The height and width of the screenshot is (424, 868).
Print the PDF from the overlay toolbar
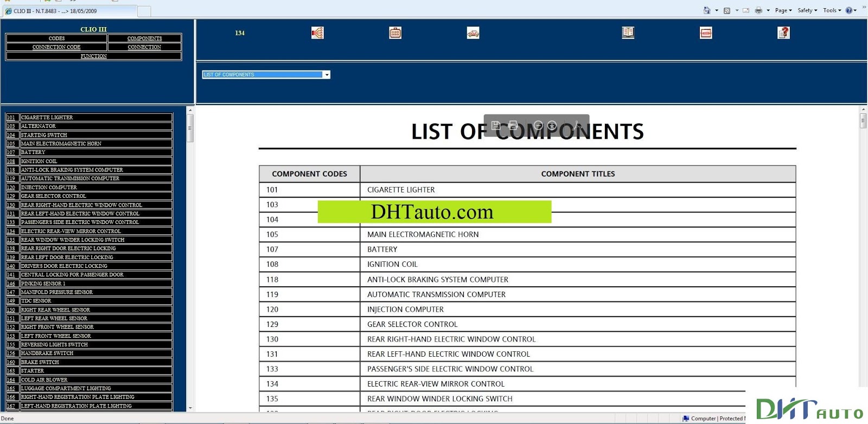click(x=513, y=125)
